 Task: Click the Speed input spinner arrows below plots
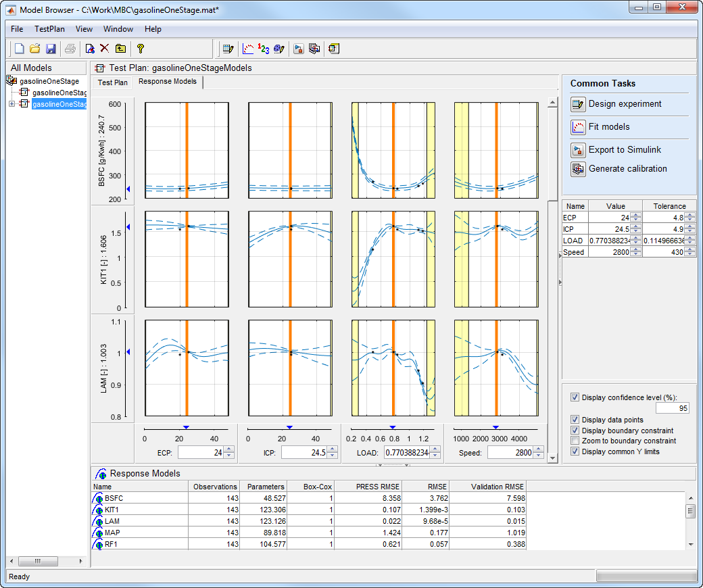click(x=538, y=453)
